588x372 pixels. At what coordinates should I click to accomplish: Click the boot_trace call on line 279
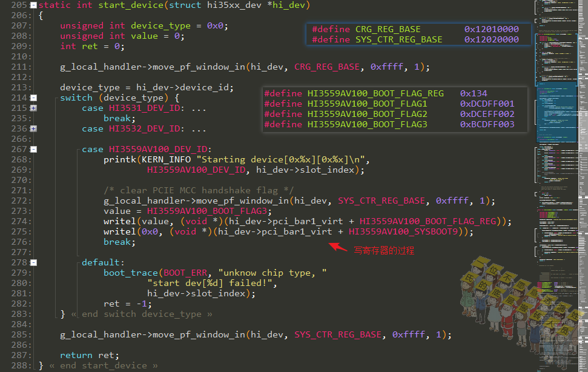click(131, 273)
